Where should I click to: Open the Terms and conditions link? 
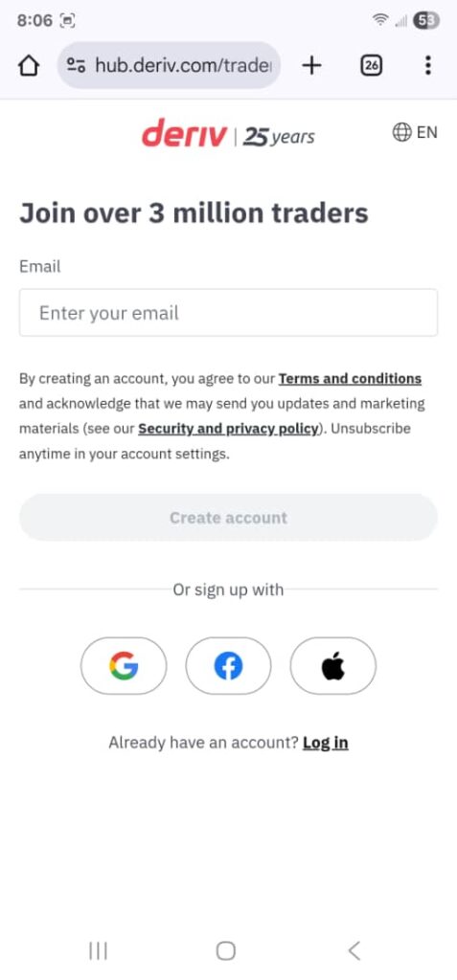[350, 379]
